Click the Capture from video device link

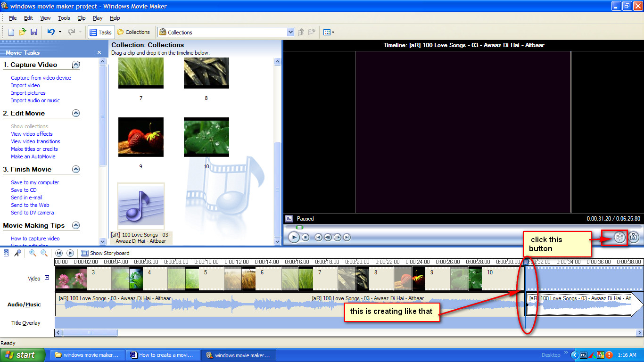(41, 78)
